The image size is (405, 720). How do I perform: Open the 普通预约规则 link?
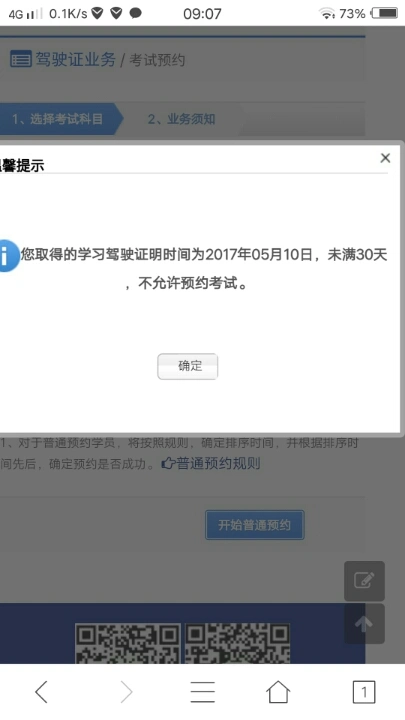click(x=211, y=463)
